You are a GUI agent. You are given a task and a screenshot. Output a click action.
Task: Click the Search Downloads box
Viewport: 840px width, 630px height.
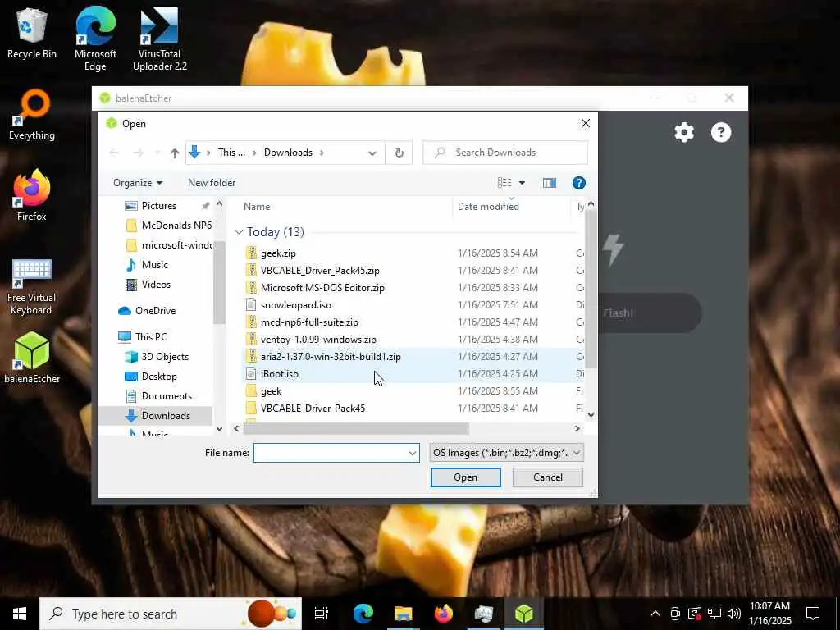click(x=505, y=153)
